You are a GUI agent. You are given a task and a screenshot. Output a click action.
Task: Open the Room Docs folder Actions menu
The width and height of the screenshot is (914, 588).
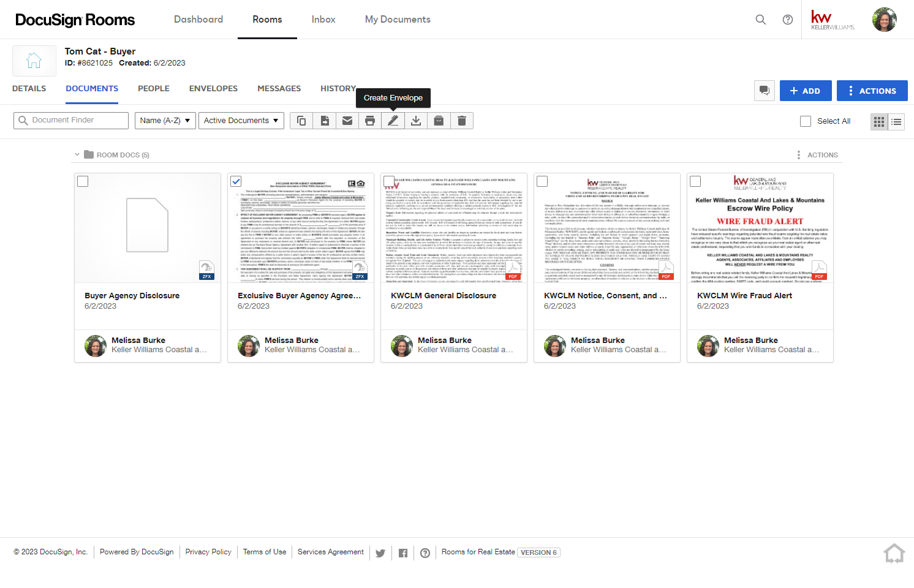[818, 155]
